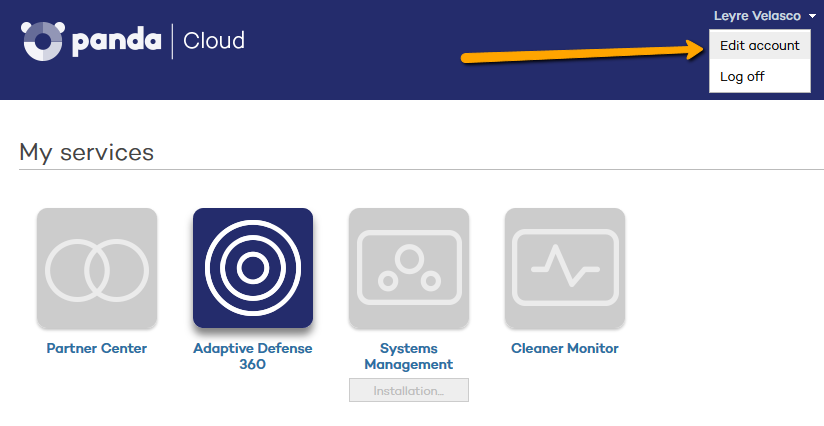This screenshot has height=426, width=824.
Task: Click the Cleaner Monitor link label
Action: point(565,348)
